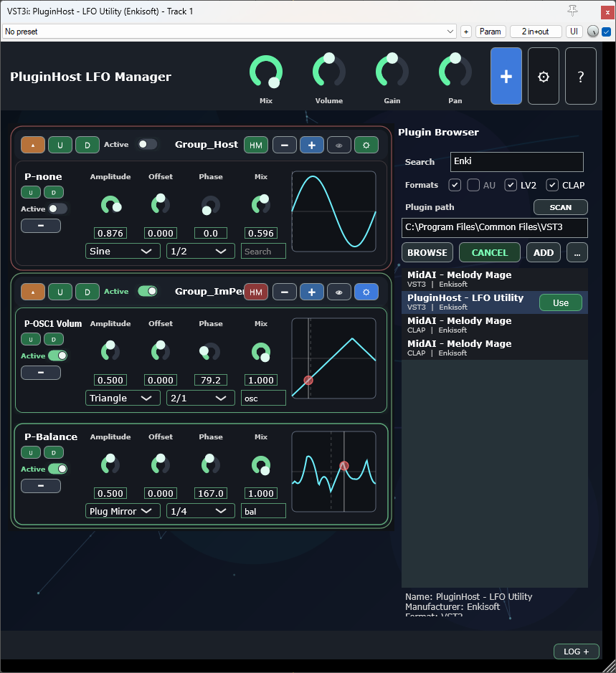Add LFO to Group_Host with plus button

tap(312, 145)
